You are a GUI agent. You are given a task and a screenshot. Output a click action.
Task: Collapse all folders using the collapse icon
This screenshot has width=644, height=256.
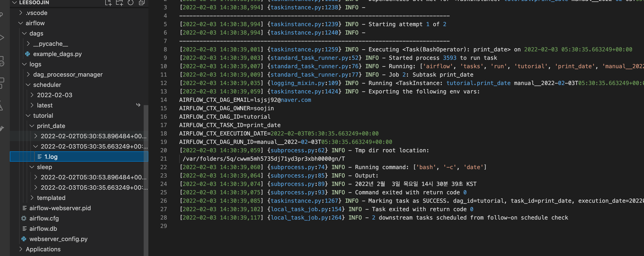click(x=142, y=3)
